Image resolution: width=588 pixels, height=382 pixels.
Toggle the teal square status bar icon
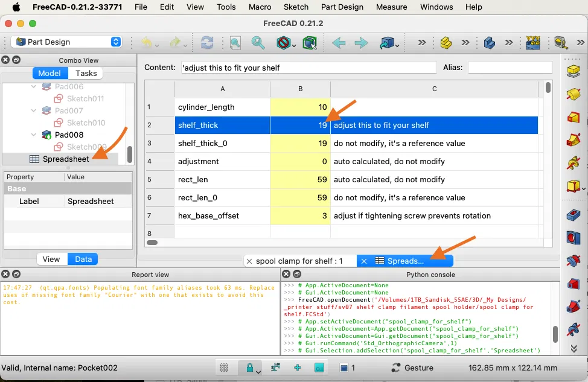319,368
